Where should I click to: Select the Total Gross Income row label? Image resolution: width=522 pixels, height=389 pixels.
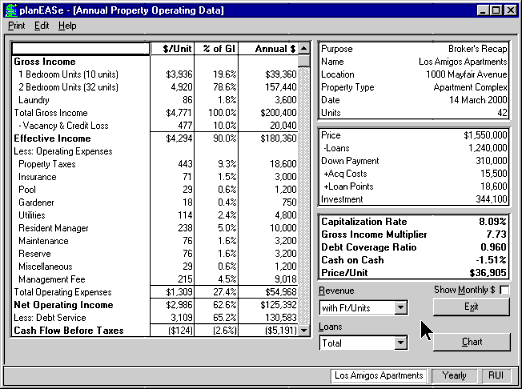click(51, 113)
